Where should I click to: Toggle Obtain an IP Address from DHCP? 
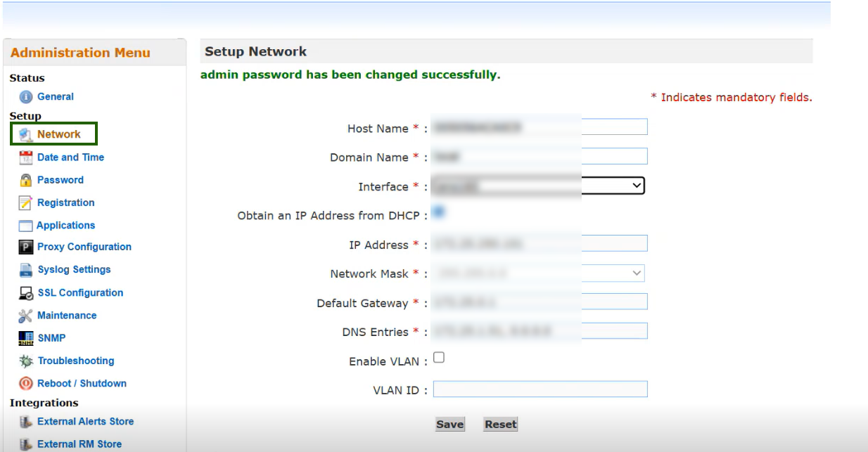pos(438,211)
